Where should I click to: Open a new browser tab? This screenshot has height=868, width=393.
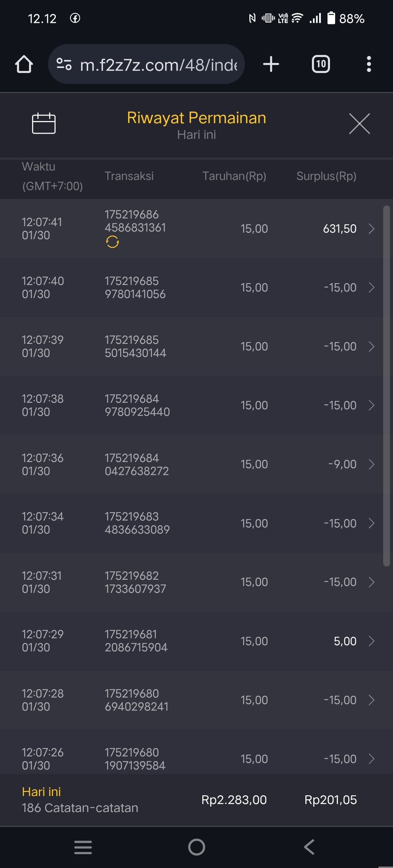[x=271, y=64]
